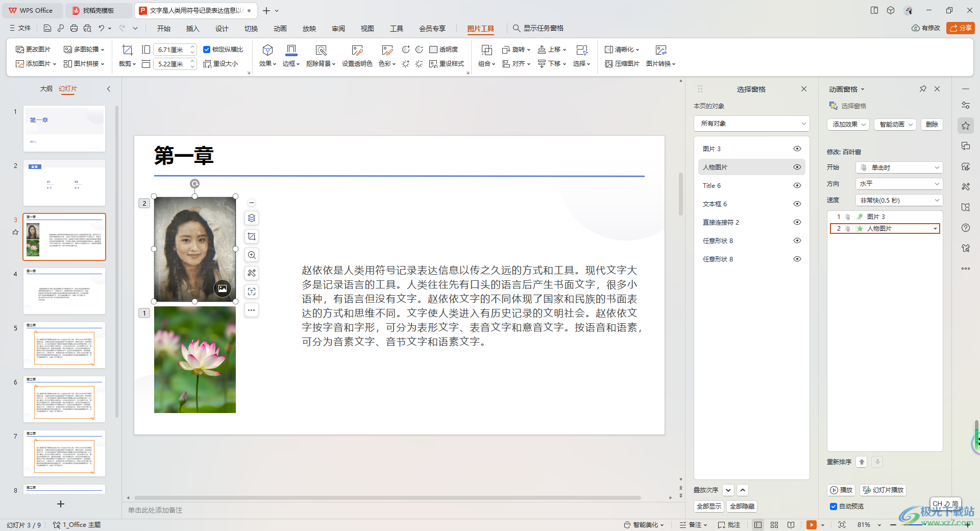
Task: Open the 文件 menu
Action: point(20,28)
